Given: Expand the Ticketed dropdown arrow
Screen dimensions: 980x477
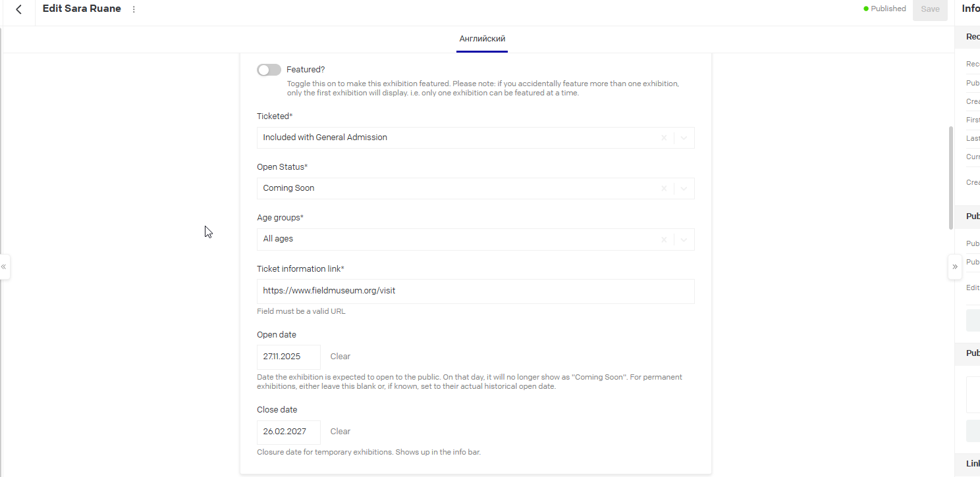Looking at the screenshot, I should pyautogui.click(x=684, y=138).
